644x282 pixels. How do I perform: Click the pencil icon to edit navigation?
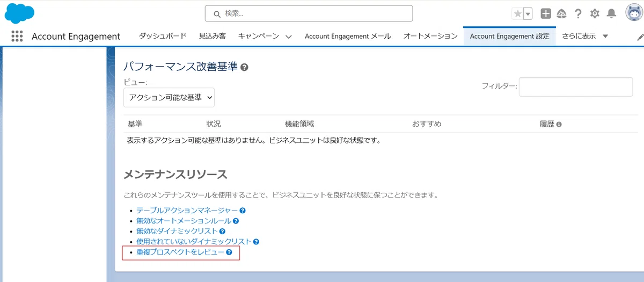(640, 37)
